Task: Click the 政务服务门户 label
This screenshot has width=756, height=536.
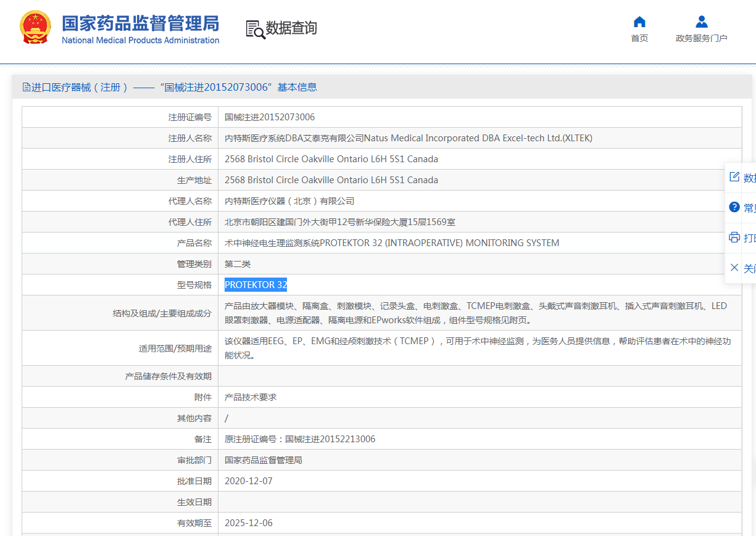Action: point(702,38)
